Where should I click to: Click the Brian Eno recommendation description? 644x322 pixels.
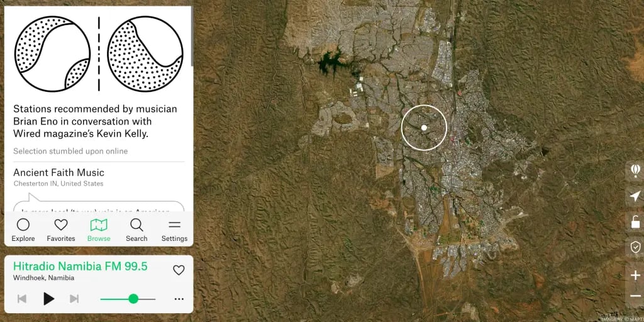[96, 121]
